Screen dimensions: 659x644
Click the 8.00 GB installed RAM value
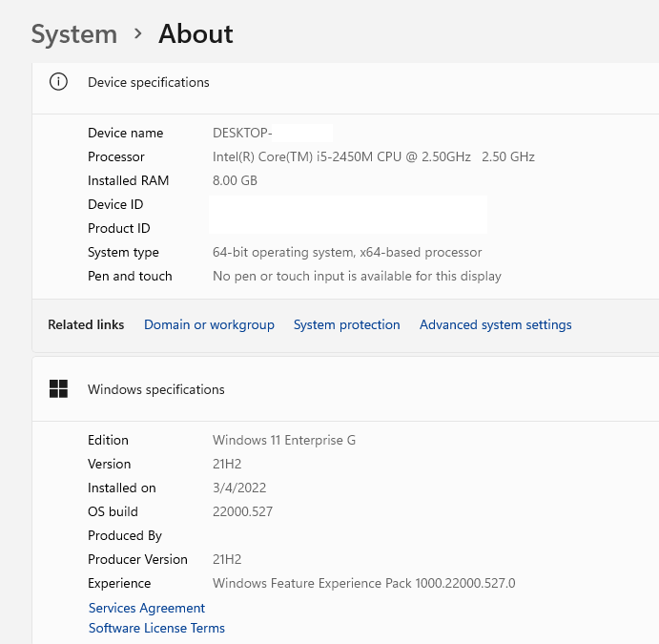[x=235, y=180]
